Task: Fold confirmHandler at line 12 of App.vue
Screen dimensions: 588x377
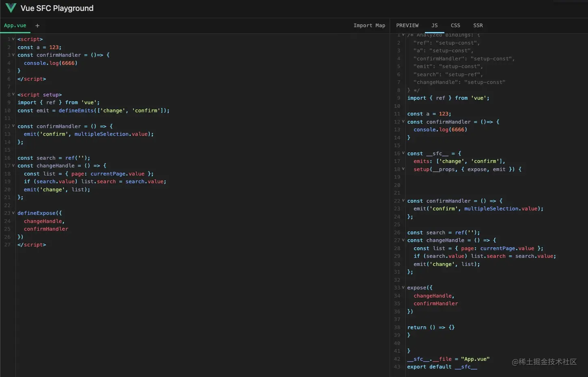Action: (x=13, y=126)
